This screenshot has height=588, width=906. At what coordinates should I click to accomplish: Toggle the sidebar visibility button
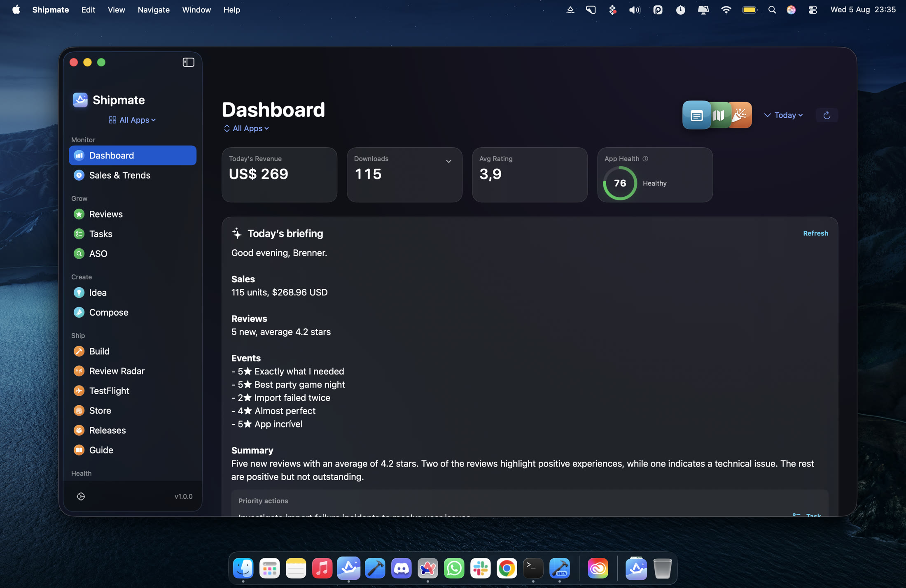click(x=188, y=62)
